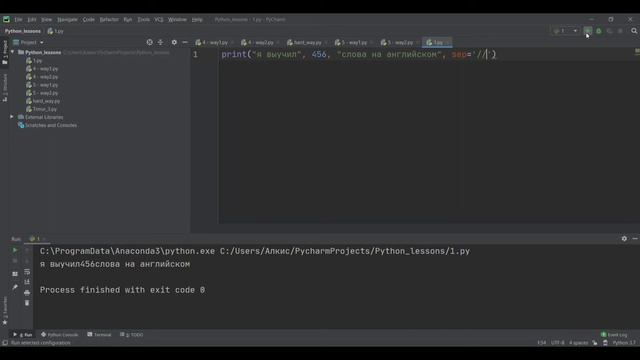Switch to the 5 - way1.py editor tab
This screenshot has width=640, height=360.
click(x=354, y=42)
